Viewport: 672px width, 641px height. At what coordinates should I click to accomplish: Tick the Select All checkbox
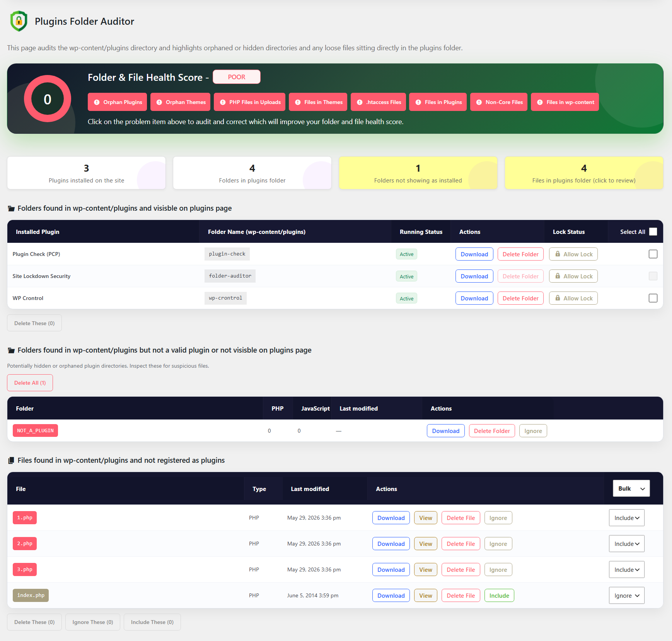[x=653, y=232]
